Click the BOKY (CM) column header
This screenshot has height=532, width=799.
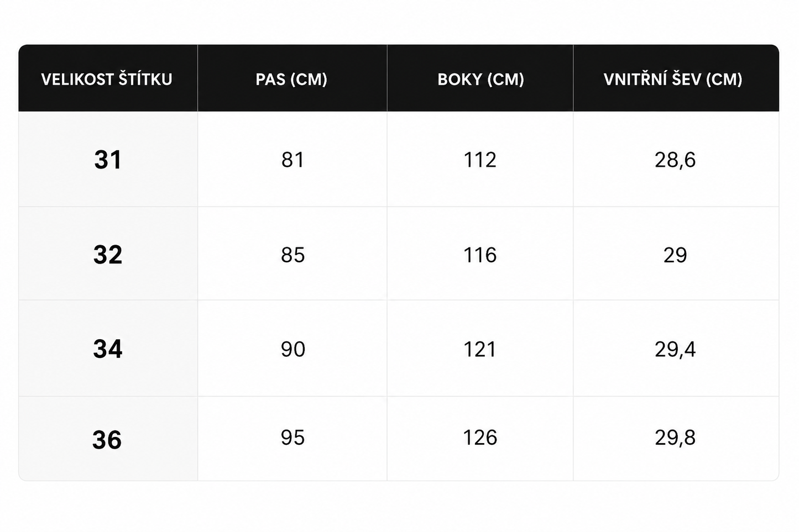click(x=480, y=78)
